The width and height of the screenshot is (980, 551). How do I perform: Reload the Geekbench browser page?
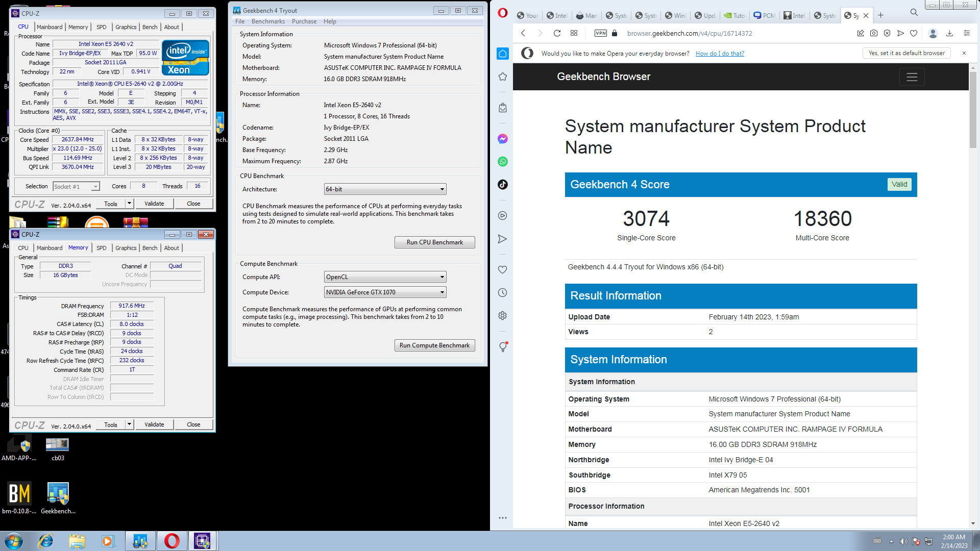557,33
